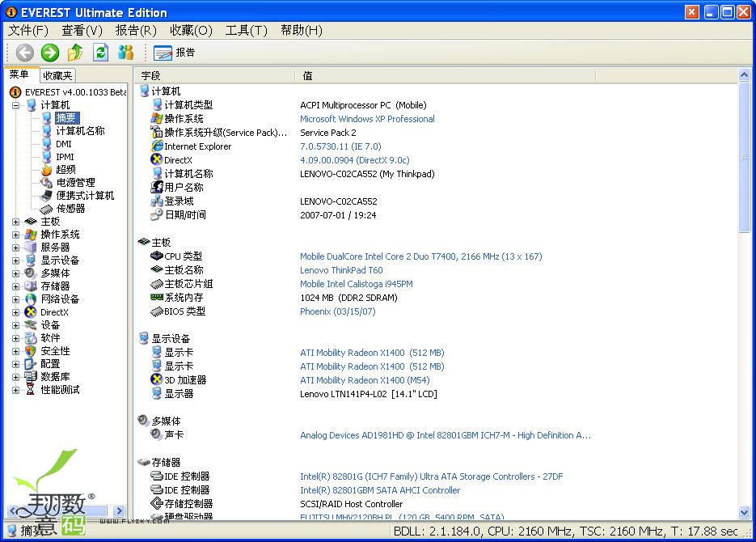Expand the DirectX tree node
This screenshot has height=542, width=756.
tap(16, 312)
